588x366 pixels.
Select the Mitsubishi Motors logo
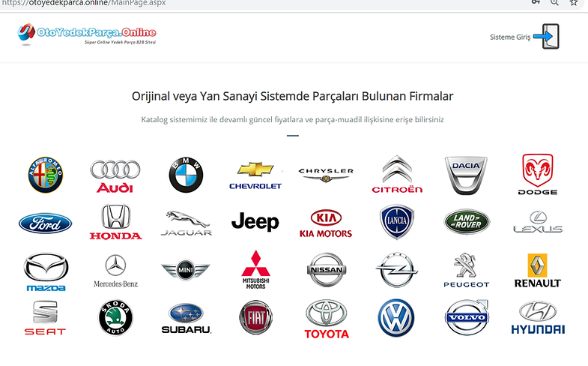255,269
